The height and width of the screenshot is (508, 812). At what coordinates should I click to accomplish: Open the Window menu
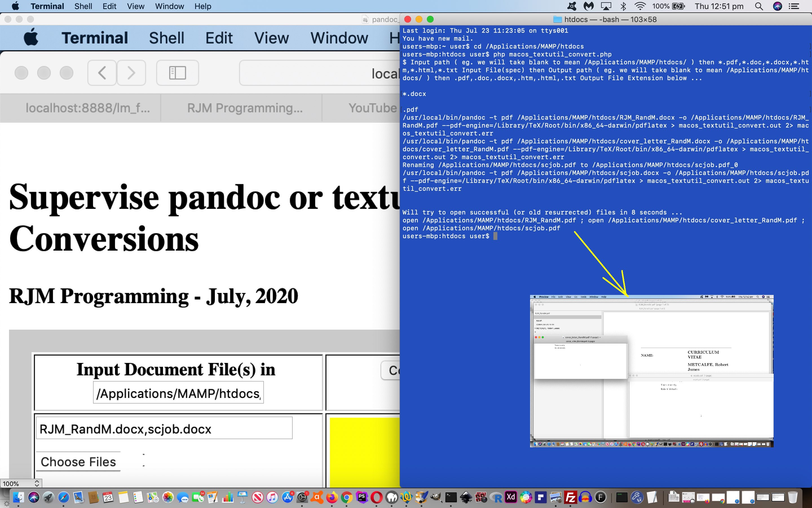pos(169,6)
